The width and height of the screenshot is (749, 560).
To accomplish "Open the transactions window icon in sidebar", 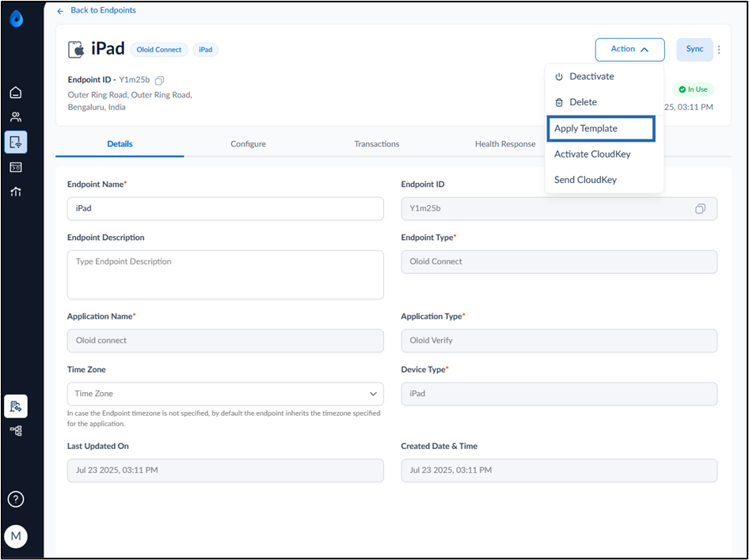I will click(16, 167).
